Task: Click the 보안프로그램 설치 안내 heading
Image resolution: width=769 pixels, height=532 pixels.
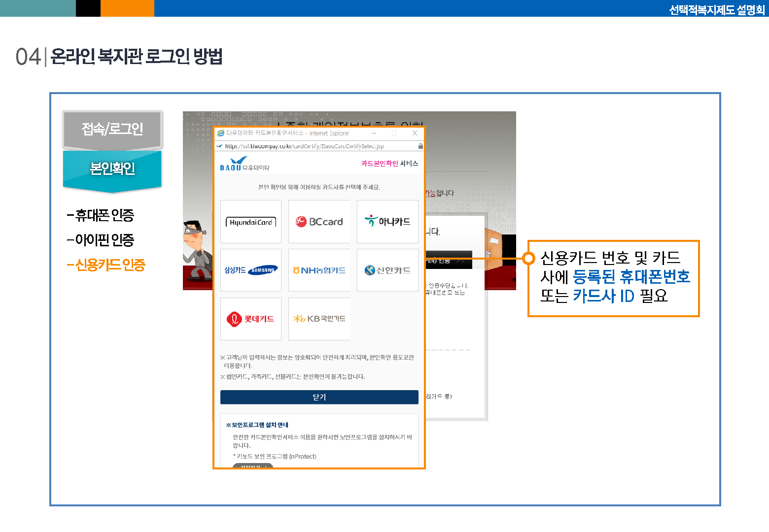Action: (257, 425)
